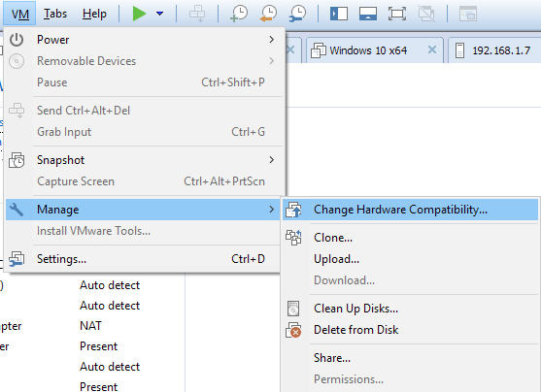Click the Clean Up Disks icon
Image resolution: width=541 pixels, height=392 pixels.
coord(293,309)
